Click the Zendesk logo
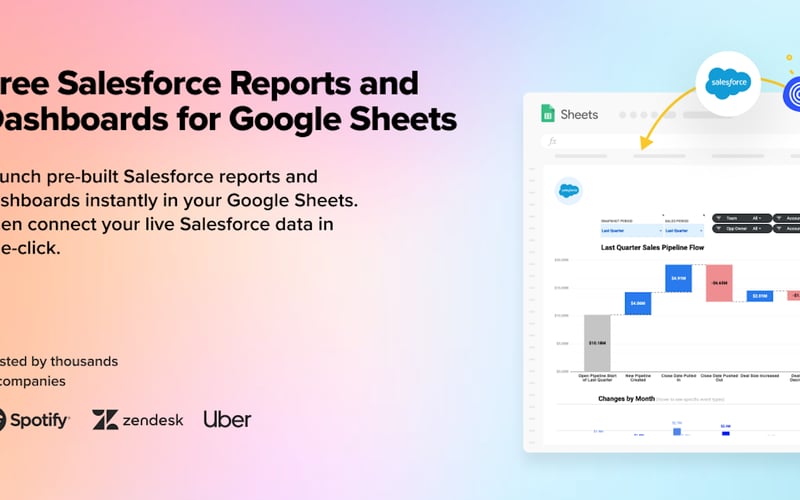 click(x=138, y=420)
